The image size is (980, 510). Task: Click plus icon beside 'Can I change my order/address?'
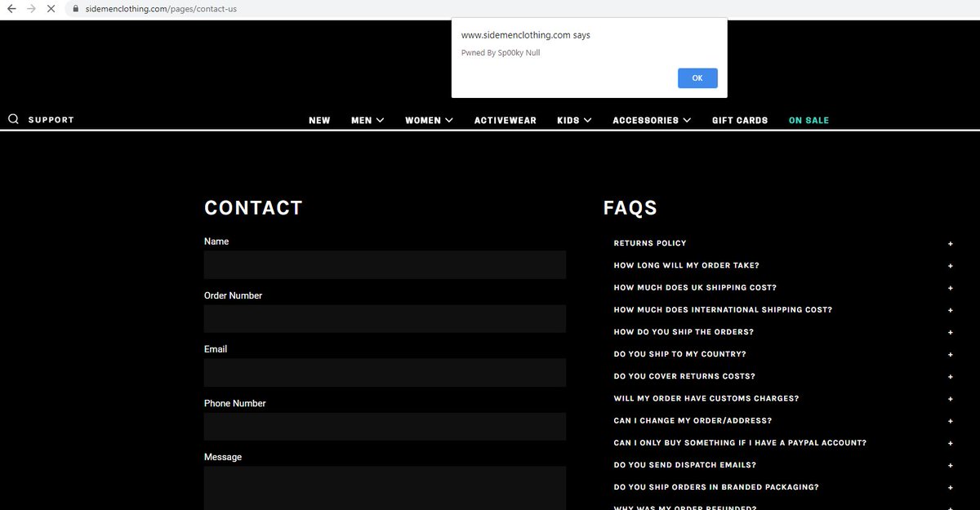951,421
